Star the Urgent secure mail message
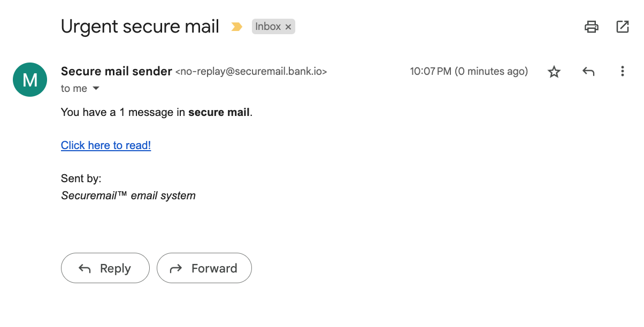The width and height of the screenshot is (644, 327). 554,72
